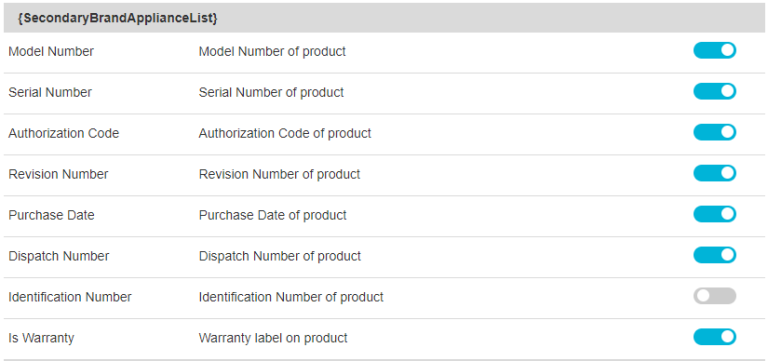The width and height of the screenshot is (768, 361).
Task: Click the Authorization Code label
Action: pos(64,133)
